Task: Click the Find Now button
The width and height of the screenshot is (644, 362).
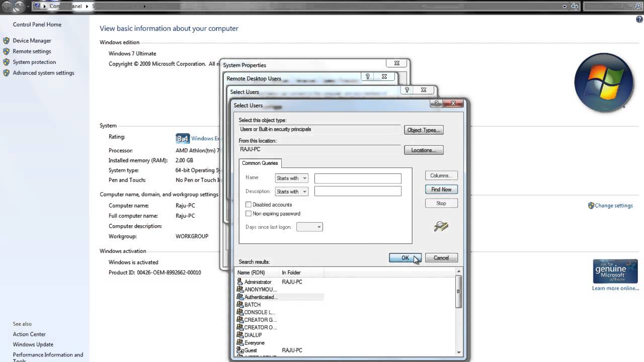Action: pos(441,190)
